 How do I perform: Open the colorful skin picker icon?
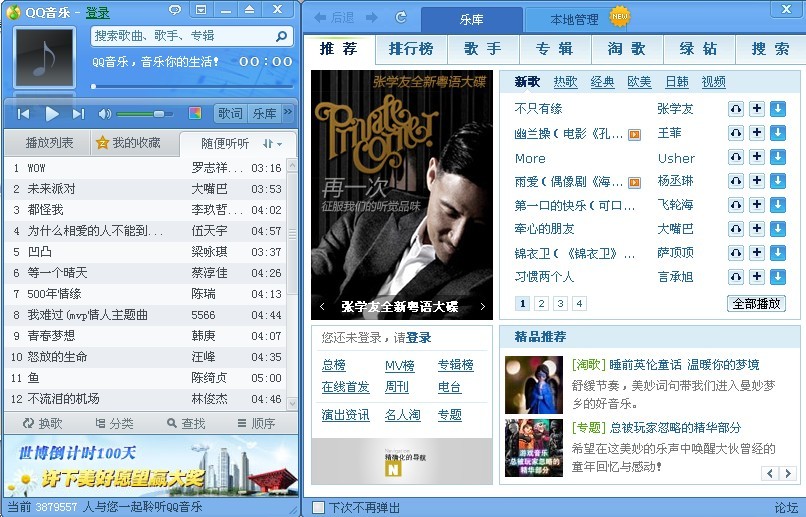[195, 114]
